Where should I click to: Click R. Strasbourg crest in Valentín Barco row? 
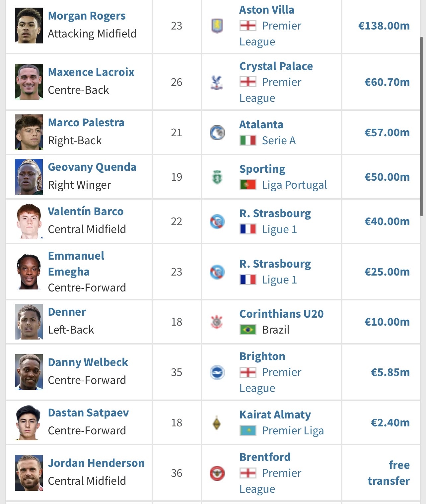click(x=217, y=221)
